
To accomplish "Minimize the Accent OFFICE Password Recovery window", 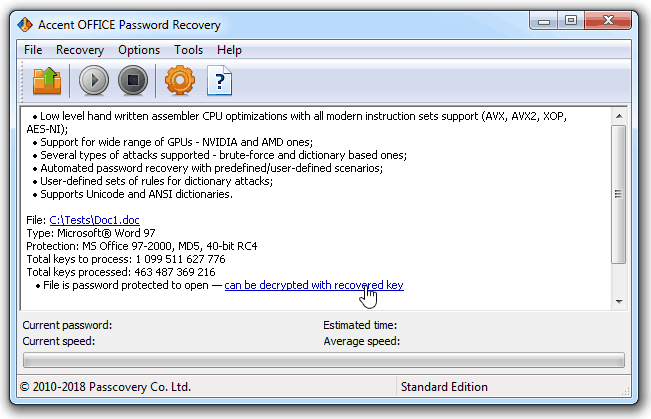I will coord(544,20).
